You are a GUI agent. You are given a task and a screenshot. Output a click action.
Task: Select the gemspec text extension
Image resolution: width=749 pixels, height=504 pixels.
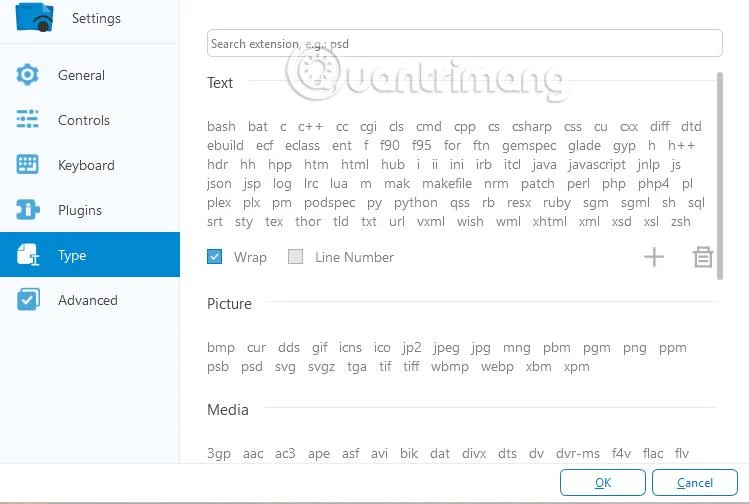[x=529, y=146]
